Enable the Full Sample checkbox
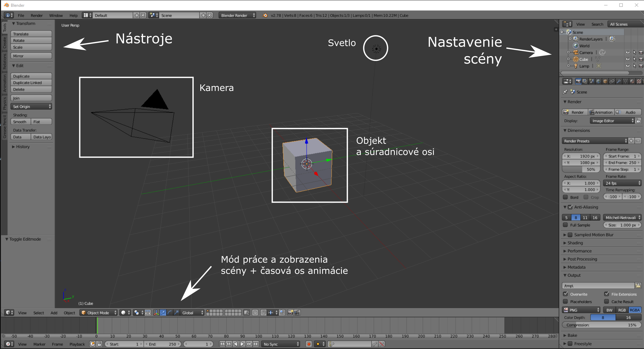 click(565, 225)
